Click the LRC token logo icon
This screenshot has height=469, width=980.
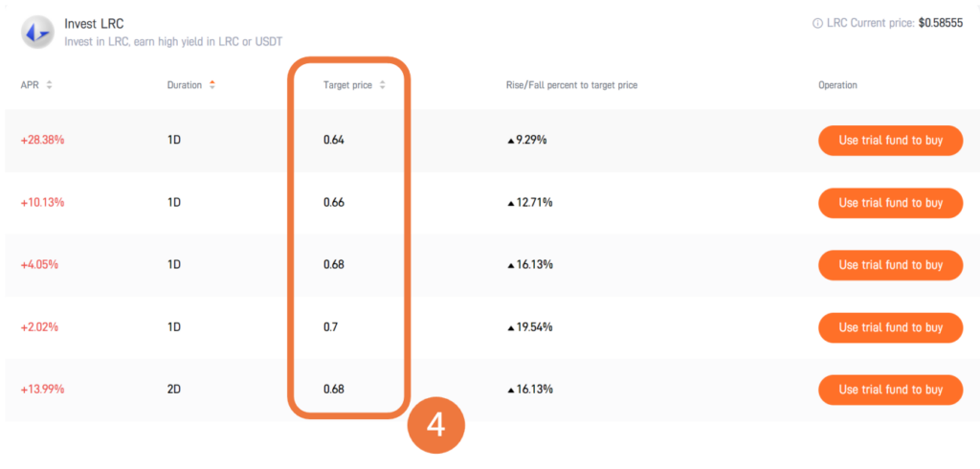36,32
